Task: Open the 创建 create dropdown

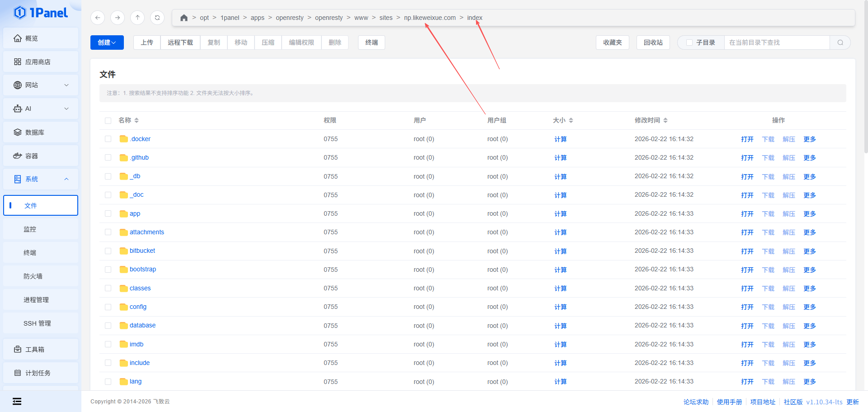Action: [x=107, y=43]
